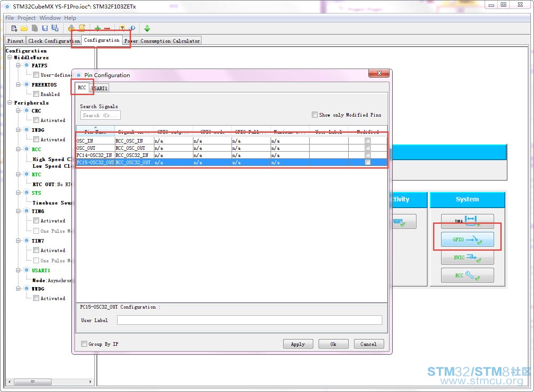
Task: Click the USART1 peripheral tree icon
Action: tap(26, 270)
